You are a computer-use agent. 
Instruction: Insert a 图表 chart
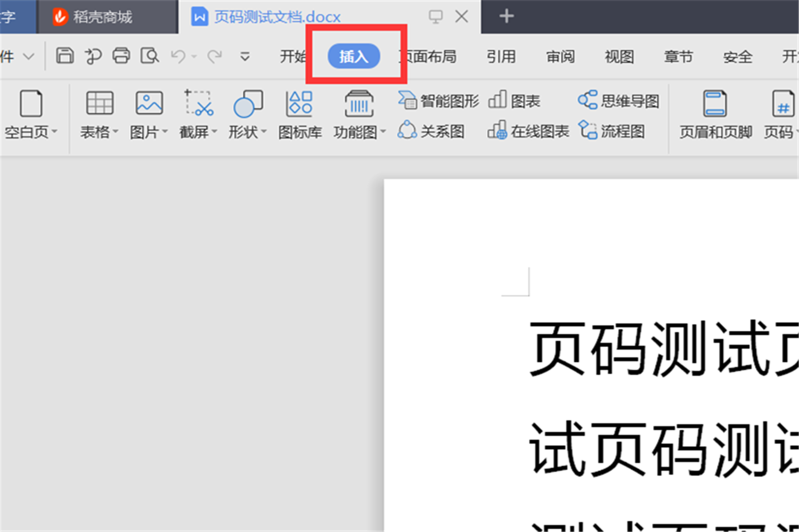click(x=514, y=100)
